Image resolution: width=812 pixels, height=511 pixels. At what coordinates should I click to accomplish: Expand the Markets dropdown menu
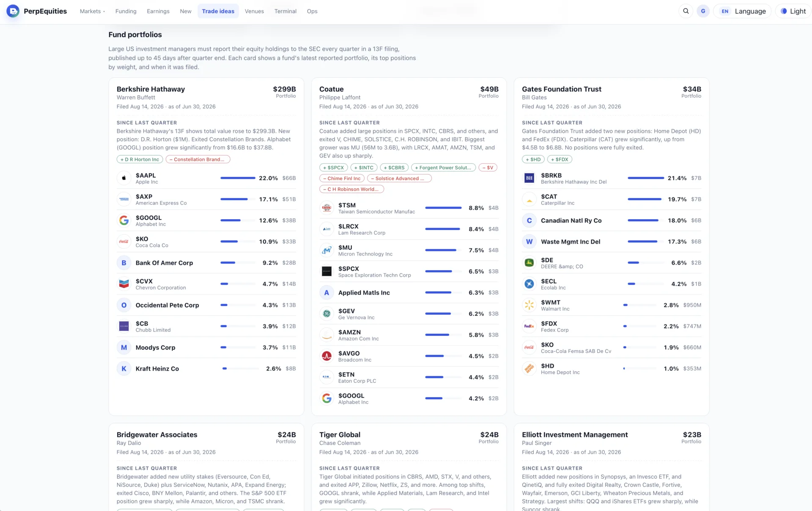pyautogui.click(x=92, y=11)
